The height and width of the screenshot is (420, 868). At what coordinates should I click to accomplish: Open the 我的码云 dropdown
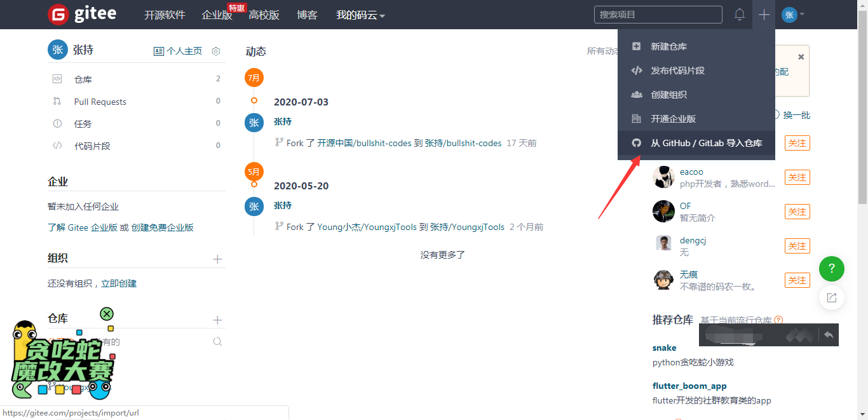click(360, 15)
